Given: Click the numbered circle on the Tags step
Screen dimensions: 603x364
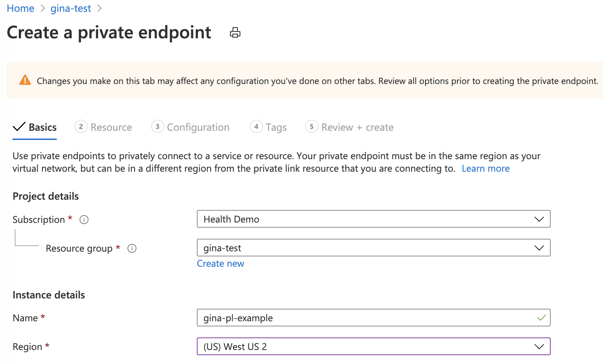Looking at the screenshot, I should [257, 127].
